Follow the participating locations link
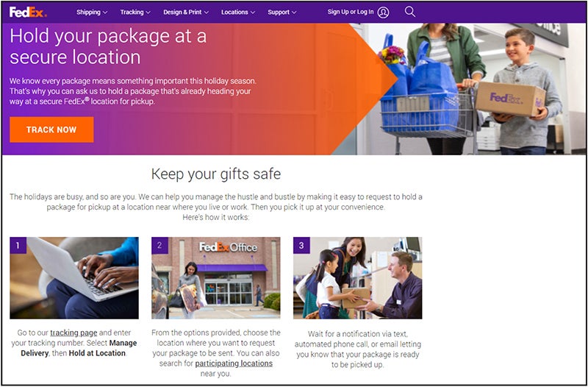Image resolution: width=588 pixels, height=387 pixels. click(x=234, y=363)
